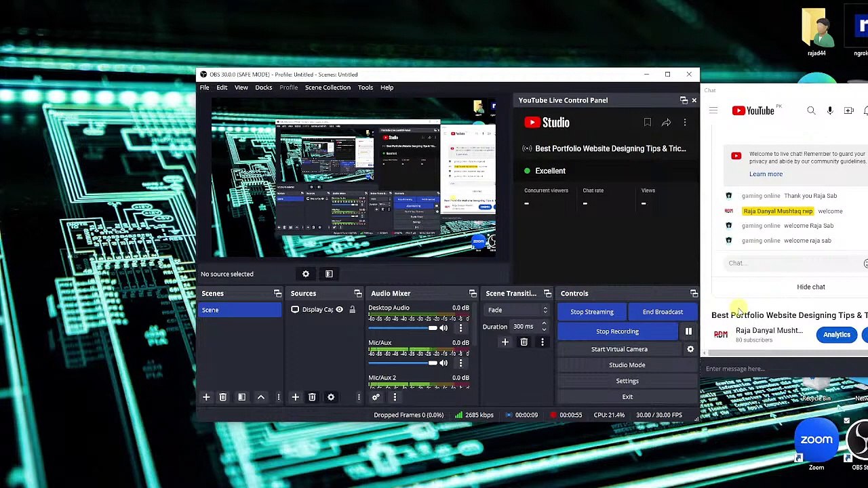Float the Scenes dock

[x=277, y=293]
